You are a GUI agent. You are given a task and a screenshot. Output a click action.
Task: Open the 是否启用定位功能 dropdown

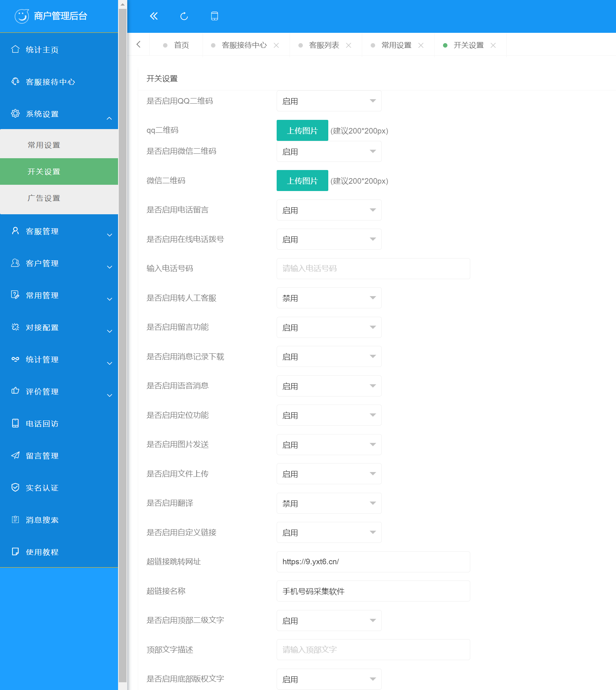[x=329, y=415]
